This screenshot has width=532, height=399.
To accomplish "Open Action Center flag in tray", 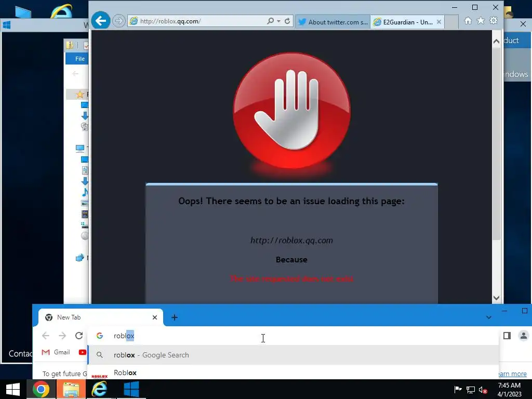I will (x=458, y=390).
